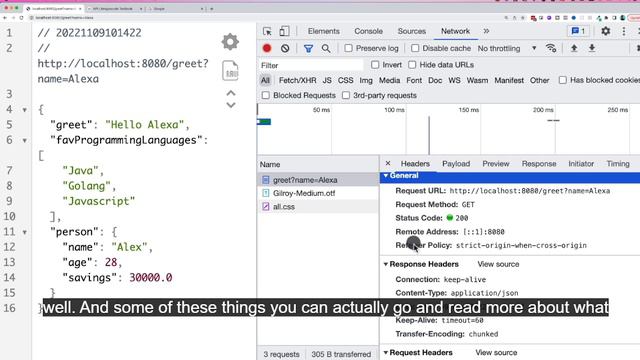Activate the inspect element picker icon
Image resolution: width=640 pixels, height=360 pixels.
267,31
